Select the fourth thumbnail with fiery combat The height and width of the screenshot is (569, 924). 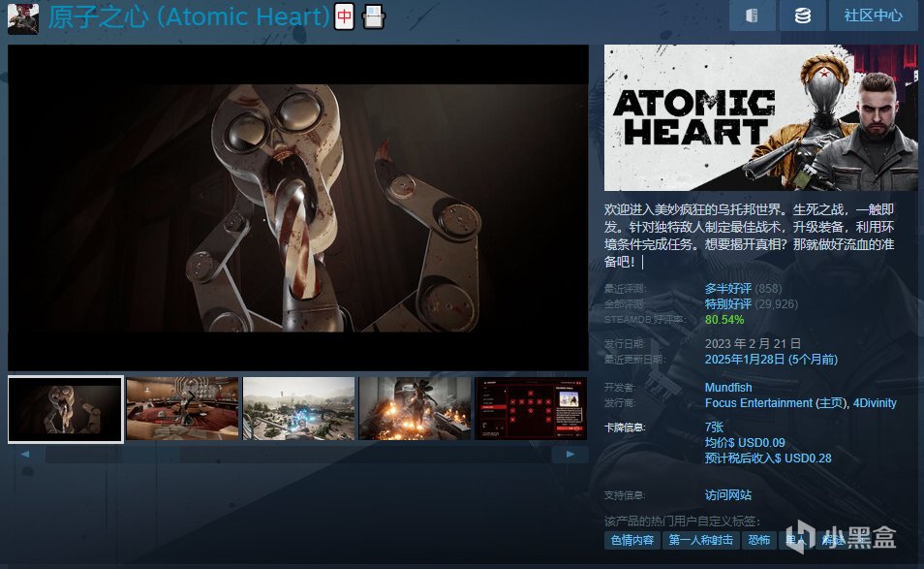coord(415,409)
